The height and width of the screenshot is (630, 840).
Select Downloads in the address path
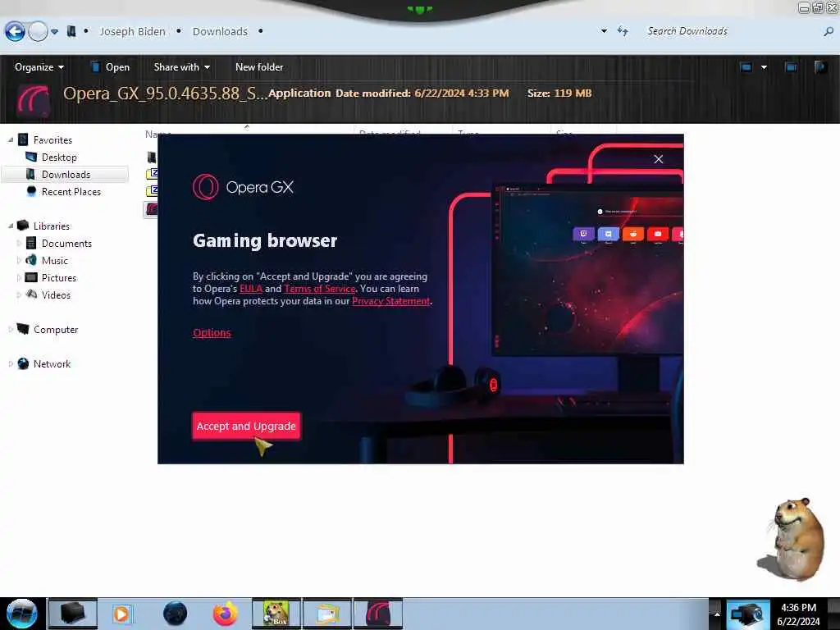[220, 32]
